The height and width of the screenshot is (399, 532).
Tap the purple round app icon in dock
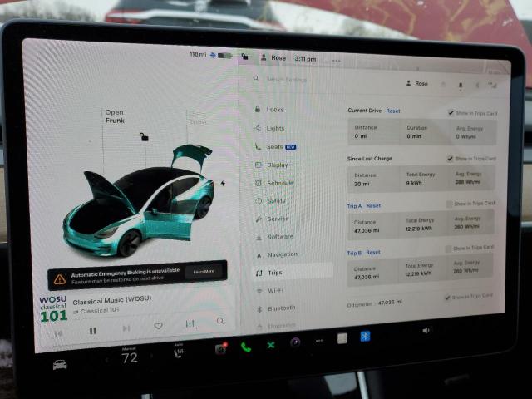tap(295, 342)
